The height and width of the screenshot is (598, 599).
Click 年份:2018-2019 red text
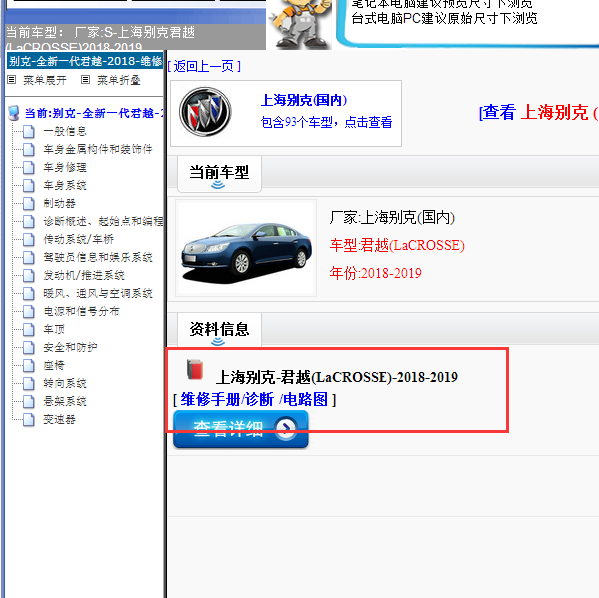pyautogui.click(x=376, y=273)
